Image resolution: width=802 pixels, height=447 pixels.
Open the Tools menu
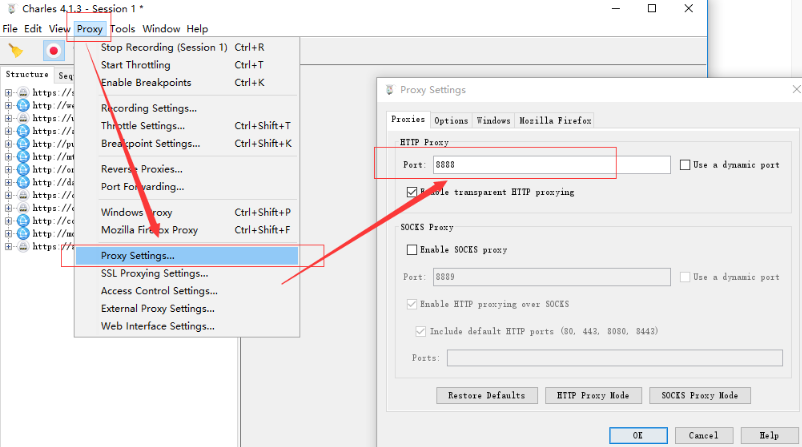pos(123,29)
